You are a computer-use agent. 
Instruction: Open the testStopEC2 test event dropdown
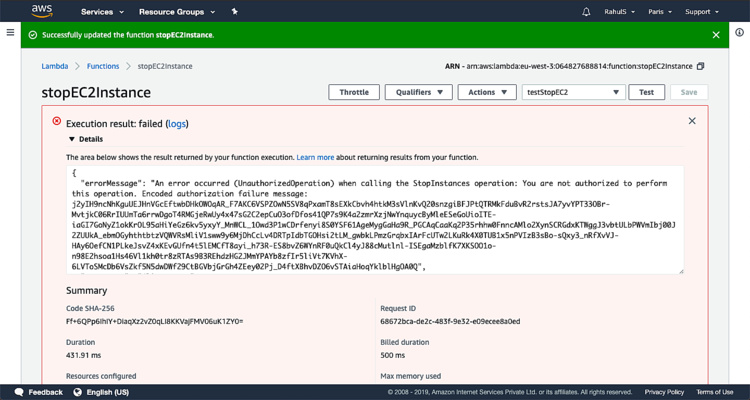[x=573, y=92]
